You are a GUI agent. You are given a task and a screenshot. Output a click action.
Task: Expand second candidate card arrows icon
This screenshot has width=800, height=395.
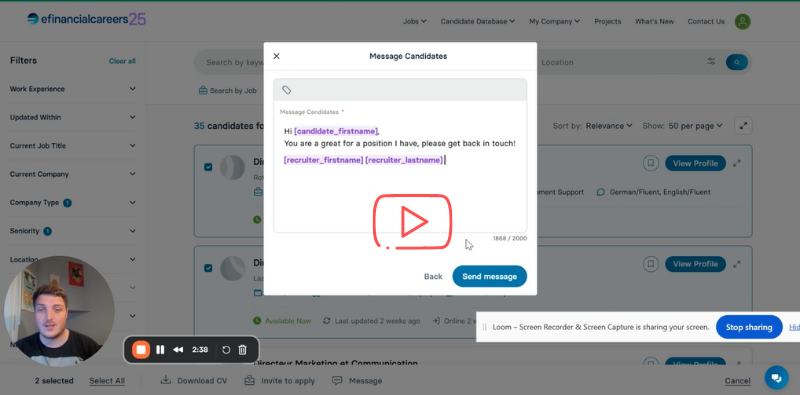click(737, 264)
